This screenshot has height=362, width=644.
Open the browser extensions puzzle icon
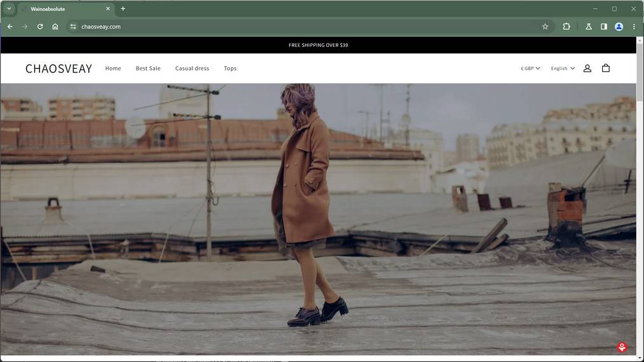[x=567, y=27]
